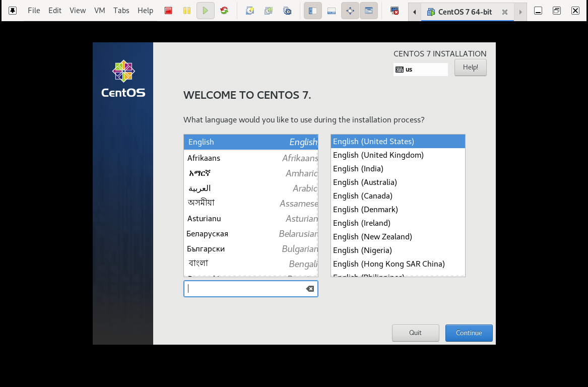Open the snapshot manager icon
The height and width of the screenshot is (387, 588).
pos(287,11)
